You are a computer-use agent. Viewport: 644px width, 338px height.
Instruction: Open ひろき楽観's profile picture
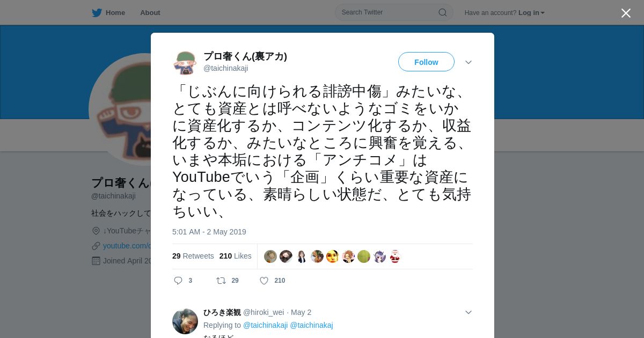[185, 321]
